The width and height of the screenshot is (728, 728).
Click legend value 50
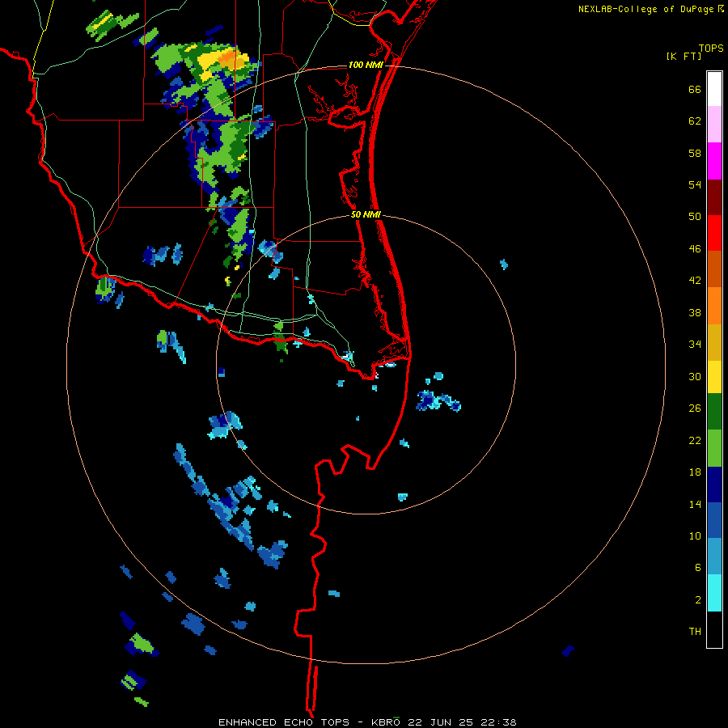(x=695, y=217)
